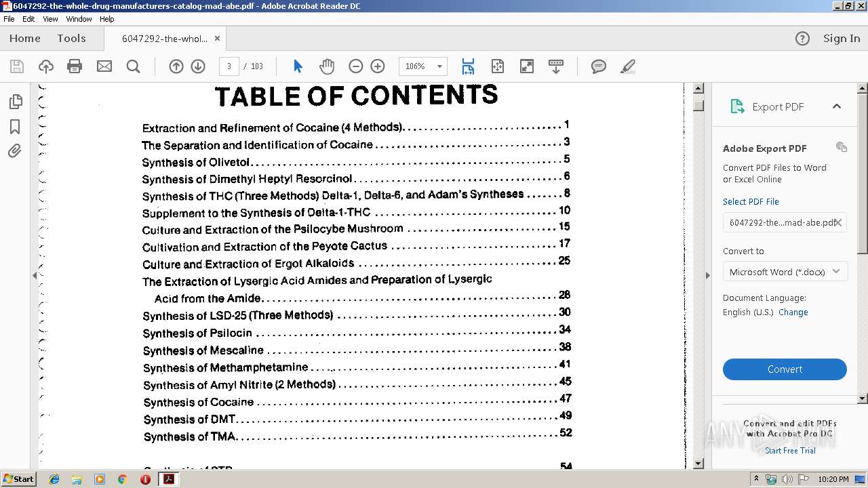Viewport: 868px width, 488px height.
Task: Click Change document language link
Action: tap(793, 312)
